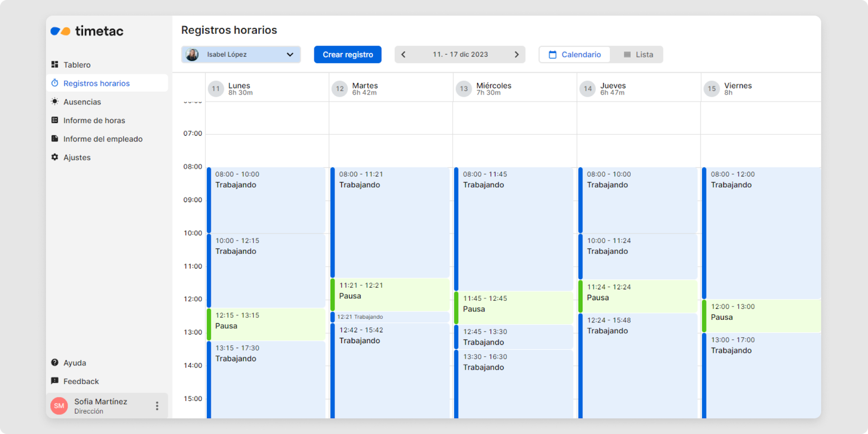This screenshot has width=868, height=434.
Task: Click the Ayuda question mark icon
Action: click(x=55, y=363)
